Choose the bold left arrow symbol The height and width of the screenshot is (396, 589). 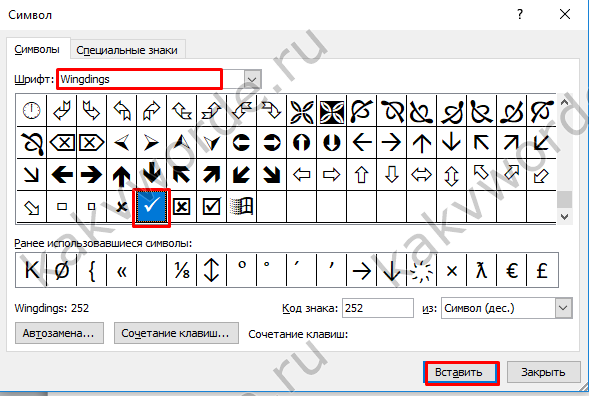click(x=62, y=175)
